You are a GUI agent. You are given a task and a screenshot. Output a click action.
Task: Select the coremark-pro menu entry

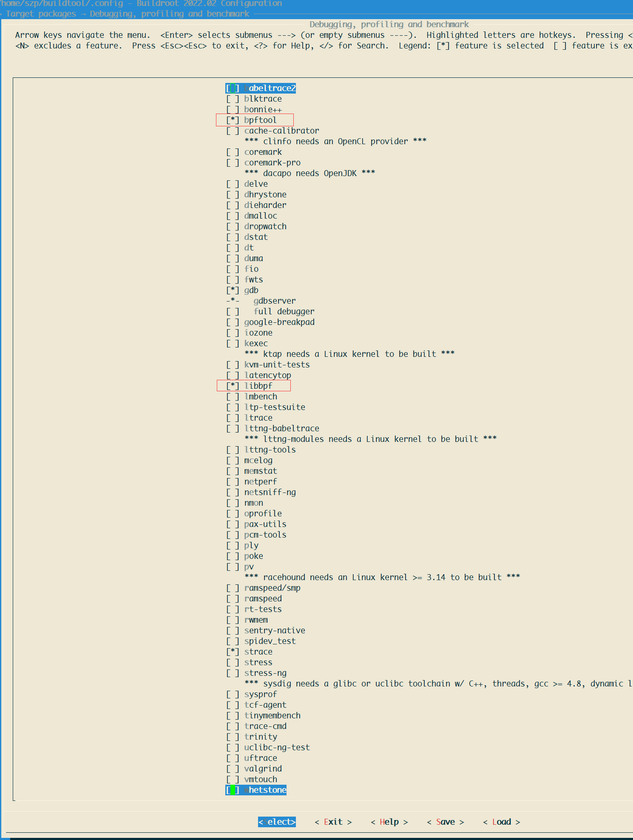click(263, 162)
